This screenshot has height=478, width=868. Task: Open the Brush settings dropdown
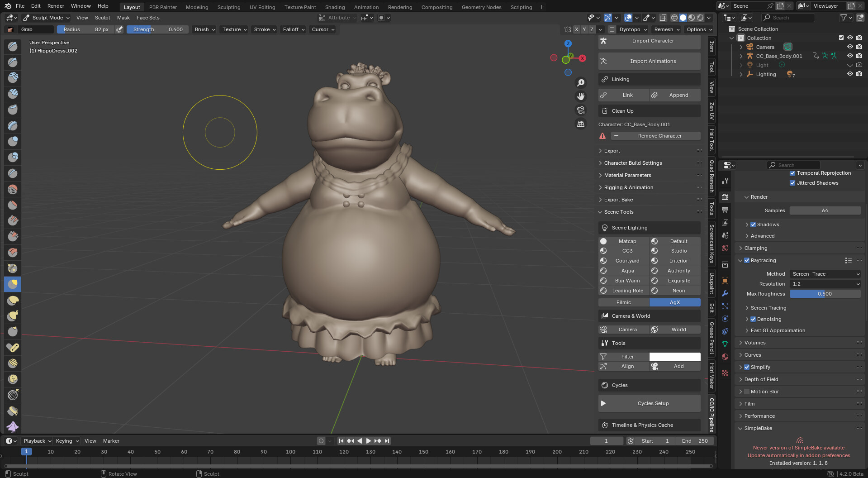[x=204, y=29]
